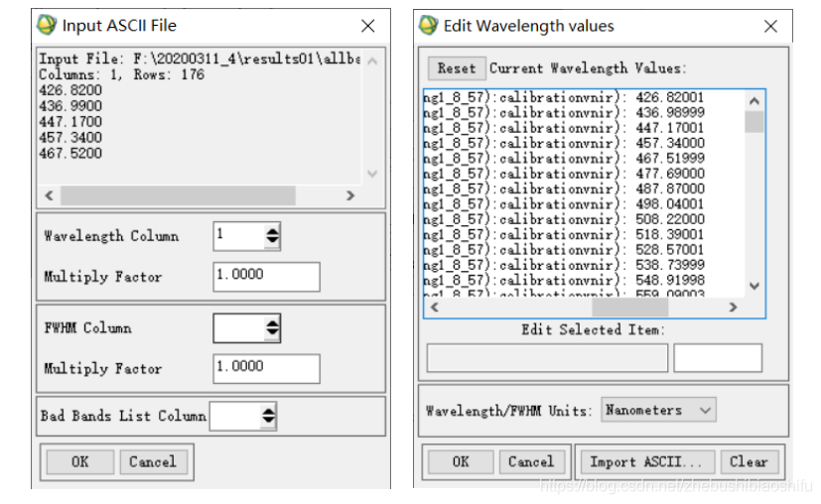Click the ENVI logo icon in Input ASCII File title
The width and height of the screenshot is (821, 504).
tap(46, 25)
